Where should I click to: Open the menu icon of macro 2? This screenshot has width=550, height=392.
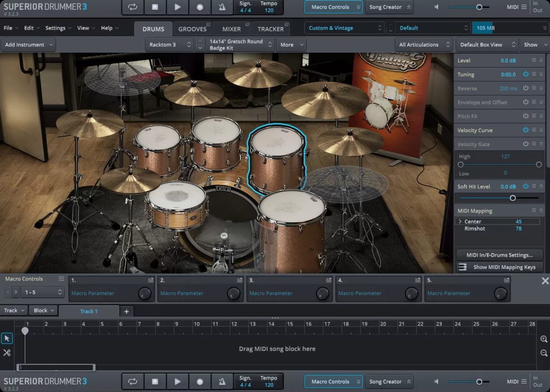[x=239, y=280]
